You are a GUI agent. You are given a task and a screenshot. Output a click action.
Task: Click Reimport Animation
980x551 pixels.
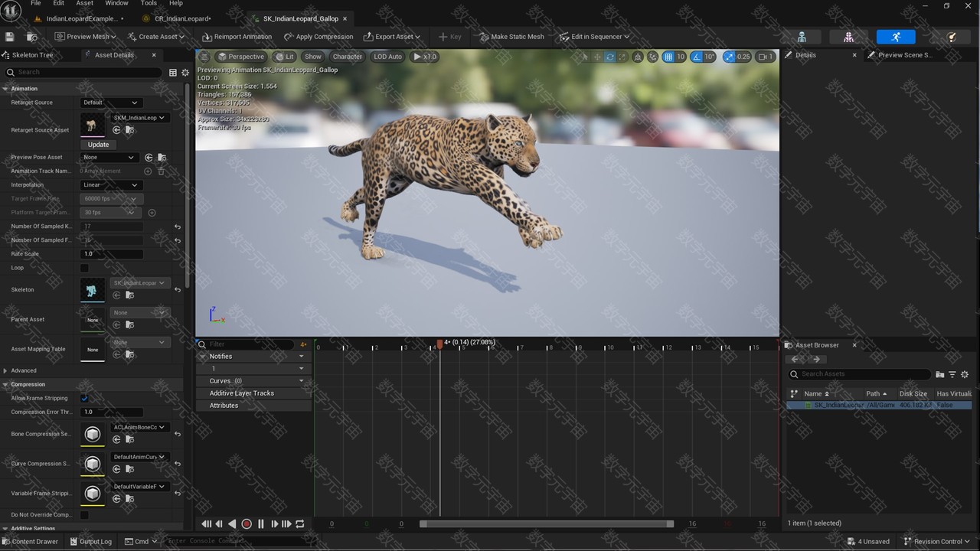click(x=237, y=37)
